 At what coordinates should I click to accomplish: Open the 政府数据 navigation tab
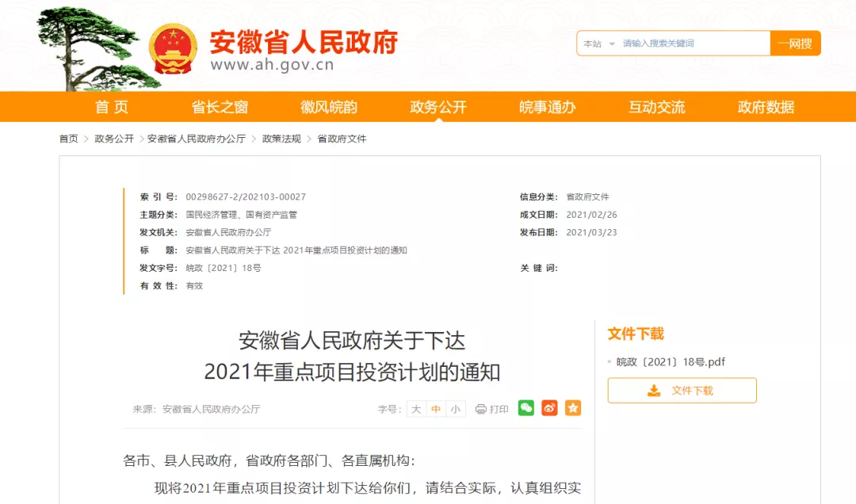pos(766,107)
